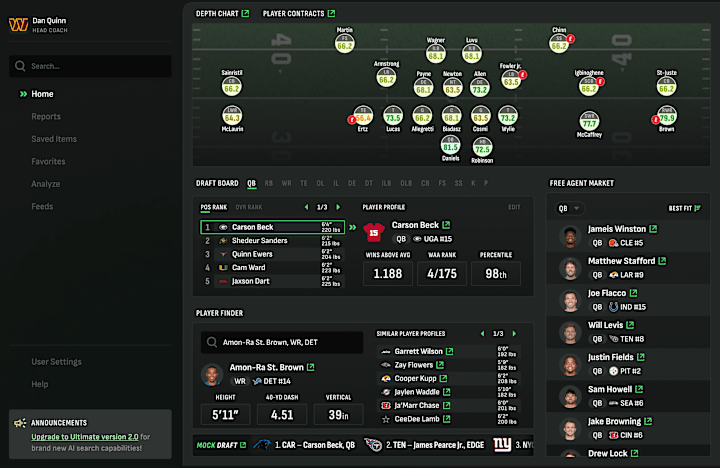This screenshot has height=468, width=720.
Task: Select the WR draft board tab
Action: pyautogui.click(x=287, y=183)
